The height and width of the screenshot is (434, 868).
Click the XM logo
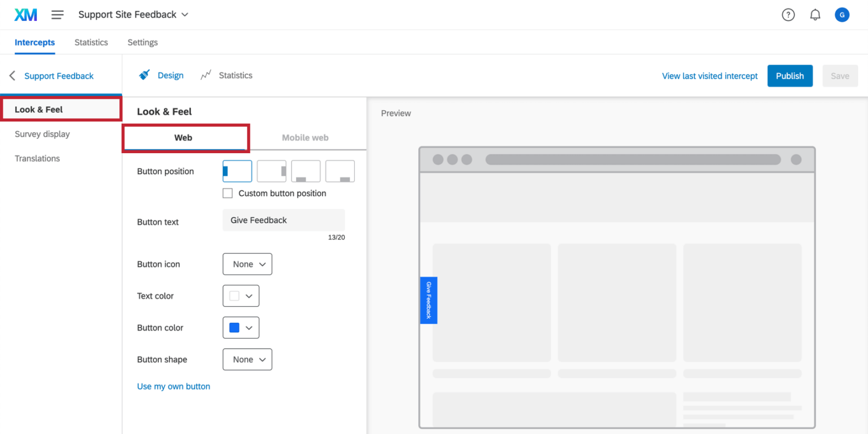(x=25, y=15)
